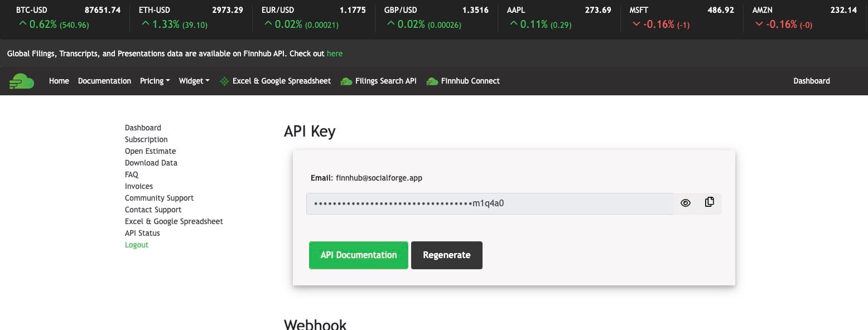Click the Filings Search API cloud icon
The width and height of the screenshot is (868, 330).
click(x=347, y=81)
